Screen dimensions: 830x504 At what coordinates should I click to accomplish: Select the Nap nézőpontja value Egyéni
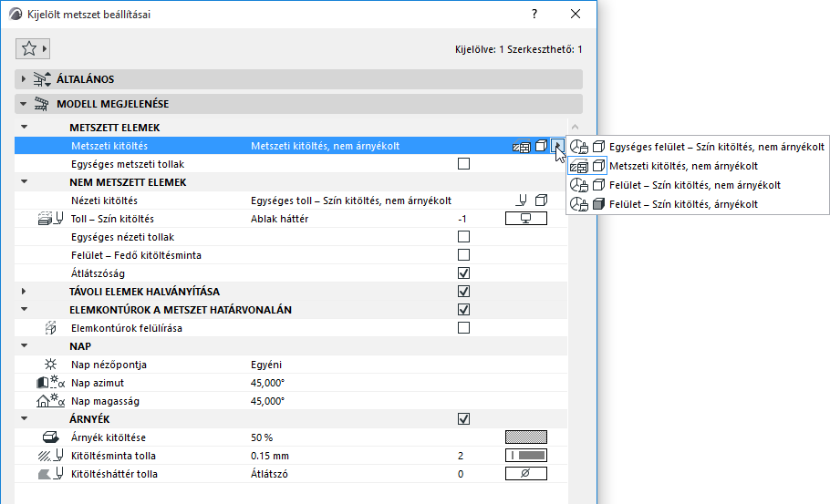(265, 365)
